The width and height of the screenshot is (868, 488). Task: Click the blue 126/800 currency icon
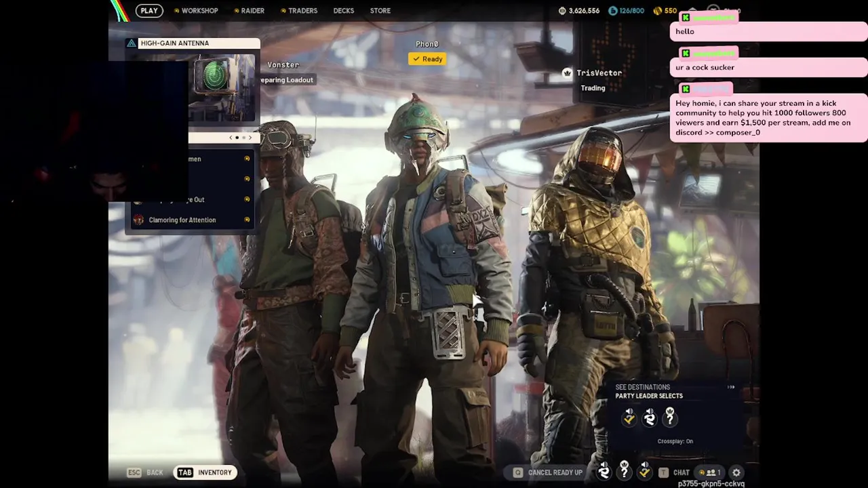point(613,11)
